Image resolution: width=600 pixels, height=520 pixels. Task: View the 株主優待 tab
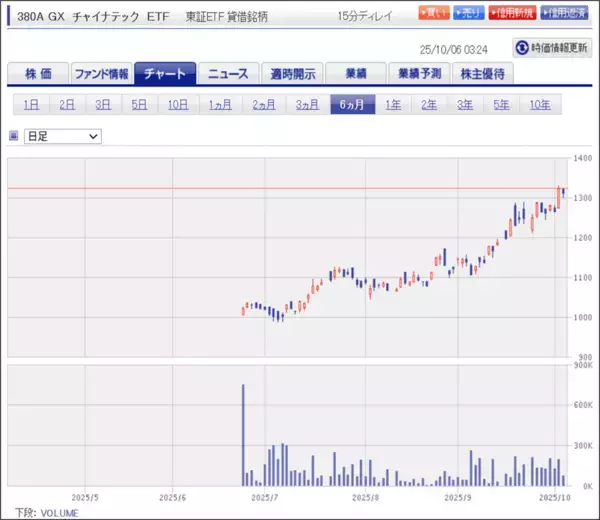click(x=483, y=74)
